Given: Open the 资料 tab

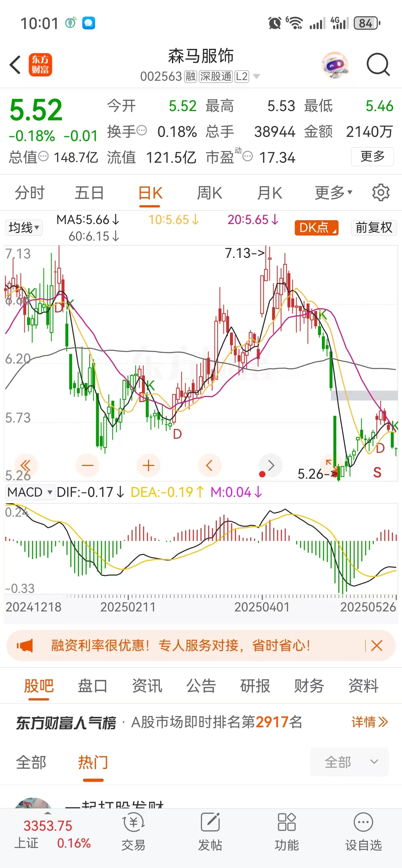Looking at the screenshot, I should 363,686.
